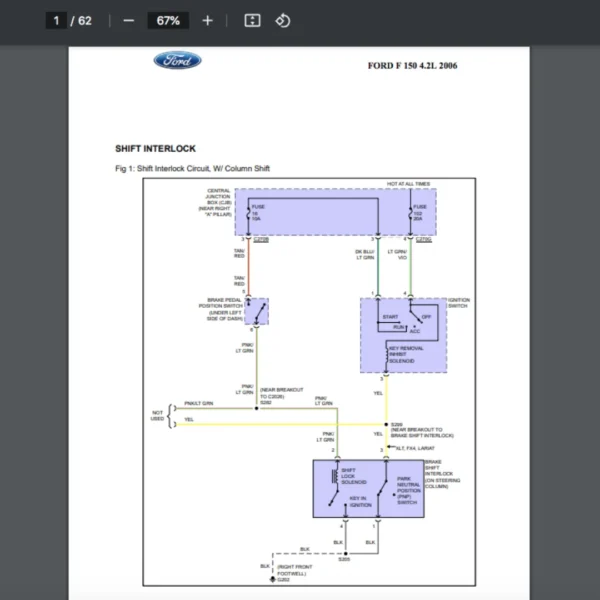Click the SHIFT INTERLOCK heading
600x600 pixels.
click(x=155, y=149)
